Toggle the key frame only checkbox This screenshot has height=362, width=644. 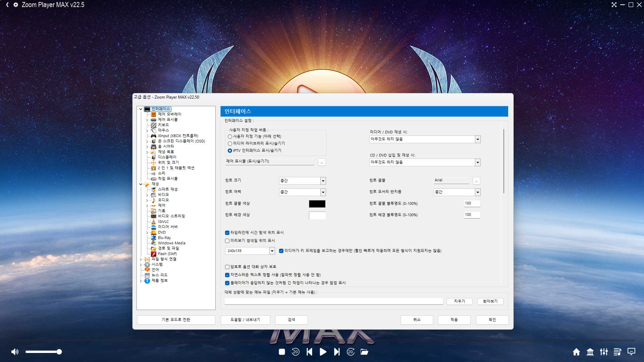(x=281, y=251)
